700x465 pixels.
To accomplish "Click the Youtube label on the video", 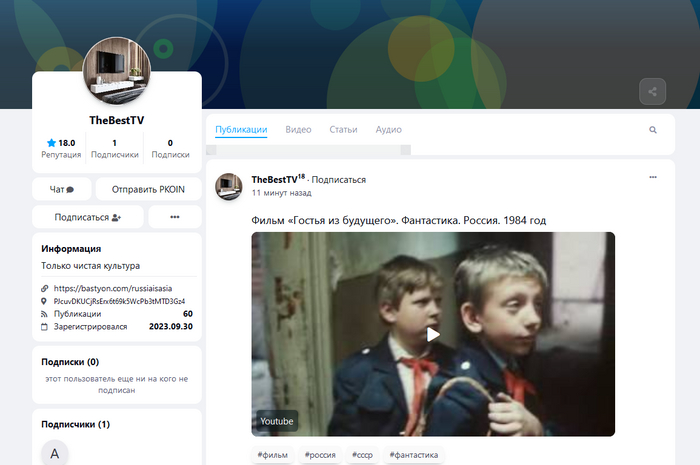I will tap(277, 421).
